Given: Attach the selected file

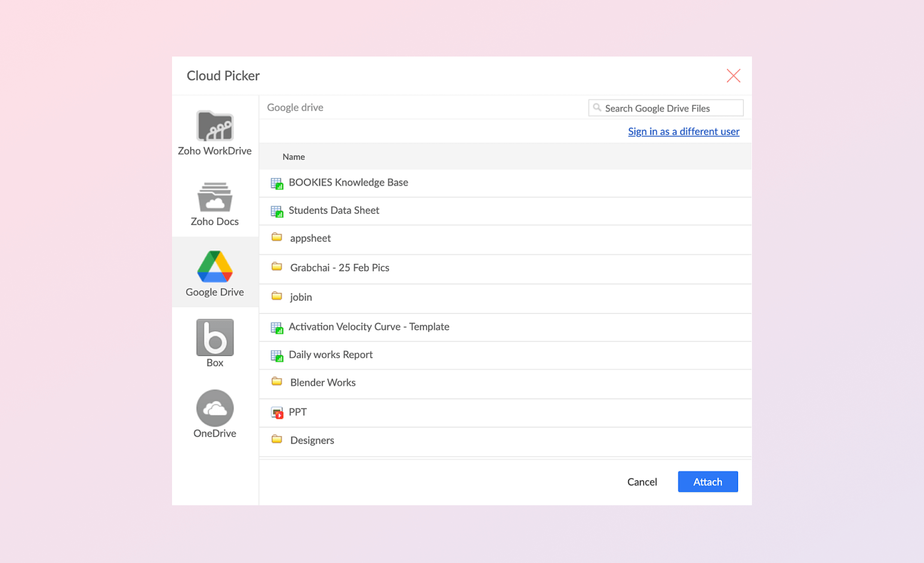Looking at the screenshot, I should tap(708, 482).
